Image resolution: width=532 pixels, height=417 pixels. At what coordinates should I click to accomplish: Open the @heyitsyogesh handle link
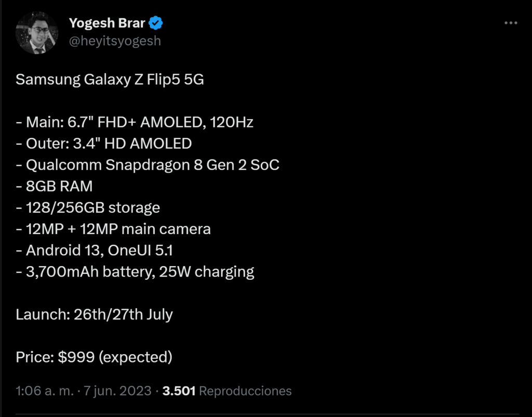(x=115, y=41)
